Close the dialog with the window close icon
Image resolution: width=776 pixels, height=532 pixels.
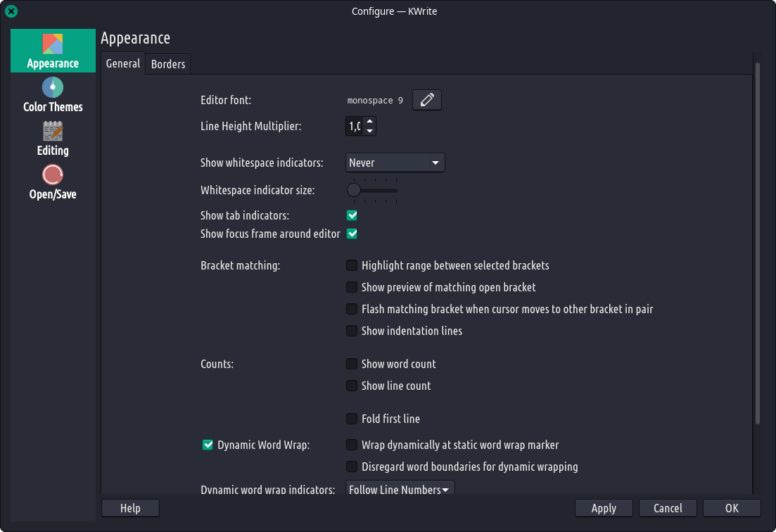click(12, 11)
